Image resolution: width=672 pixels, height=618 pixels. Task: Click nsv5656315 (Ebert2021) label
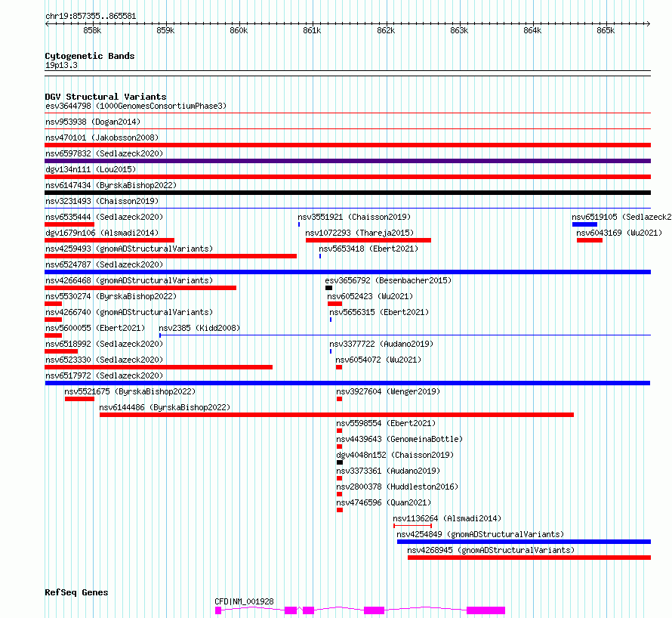[x=379, y=312]
